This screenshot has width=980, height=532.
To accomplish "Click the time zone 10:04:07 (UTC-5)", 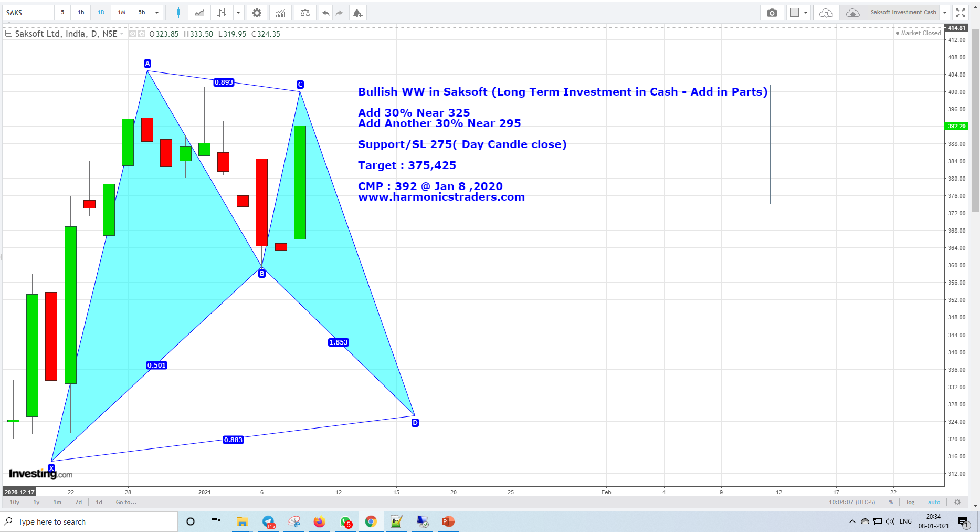I will point(852,503).
